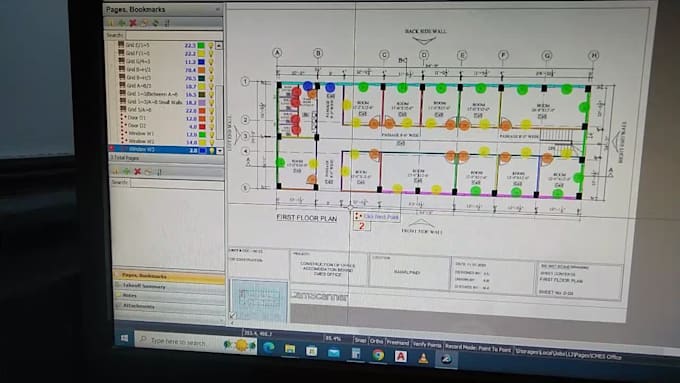The width and height of the screenshot is (680, 383).
Task: Click the FIRST FLOOR PLAN title on drawing
Action: pyautogui.click(x=307, y=218)
